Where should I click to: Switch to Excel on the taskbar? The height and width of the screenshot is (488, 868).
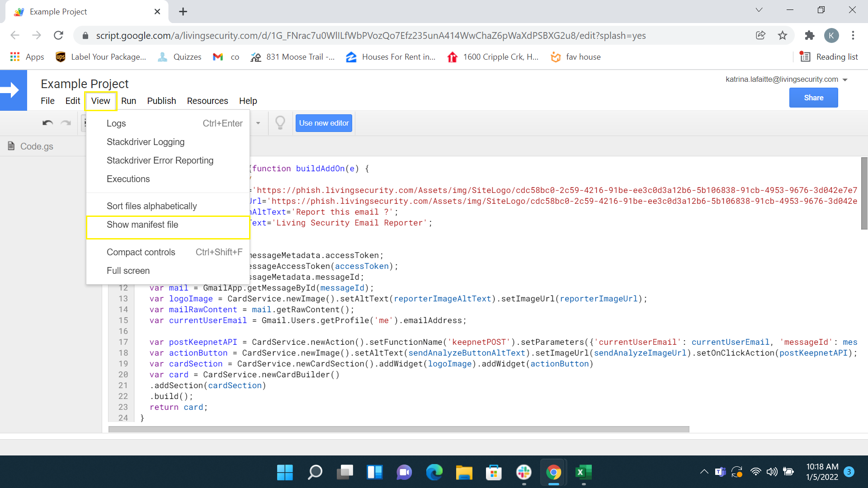584,473
